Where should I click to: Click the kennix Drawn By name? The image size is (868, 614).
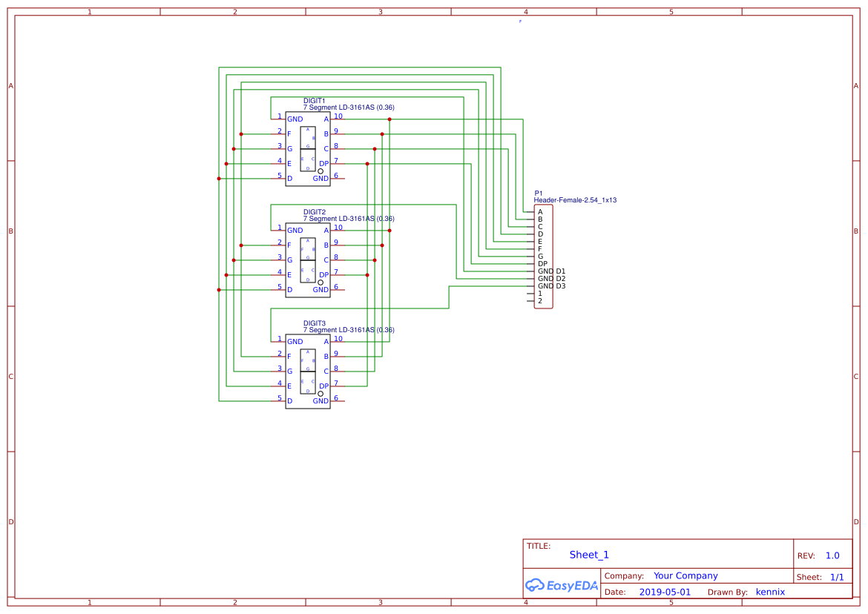tap(770, 592)
